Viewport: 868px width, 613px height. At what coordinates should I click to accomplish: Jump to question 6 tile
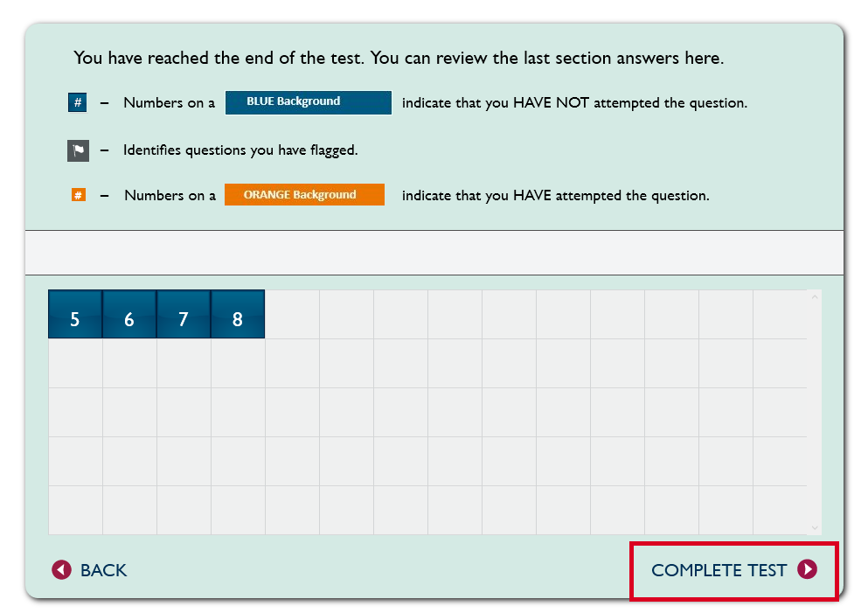click(x=129, y=315)
